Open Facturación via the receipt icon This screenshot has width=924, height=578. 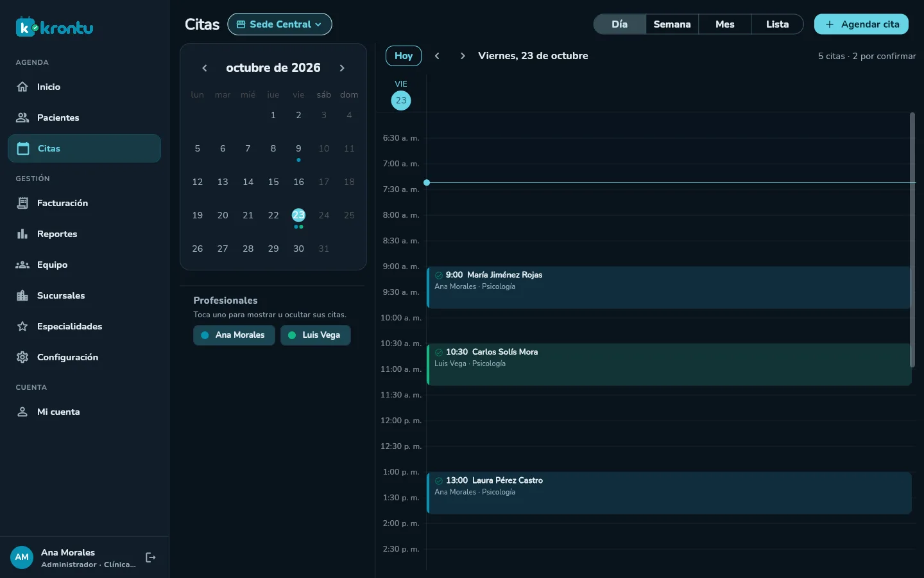point(22,203)
